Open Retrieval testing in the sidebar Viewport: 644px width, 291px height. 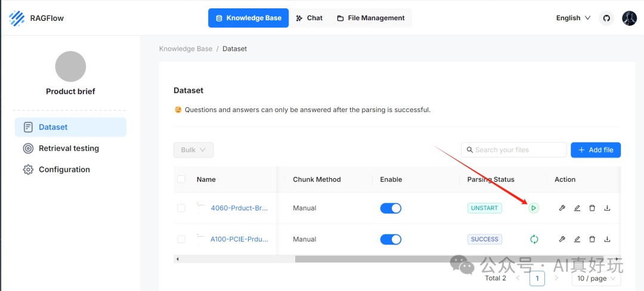(x=70, y=148)
